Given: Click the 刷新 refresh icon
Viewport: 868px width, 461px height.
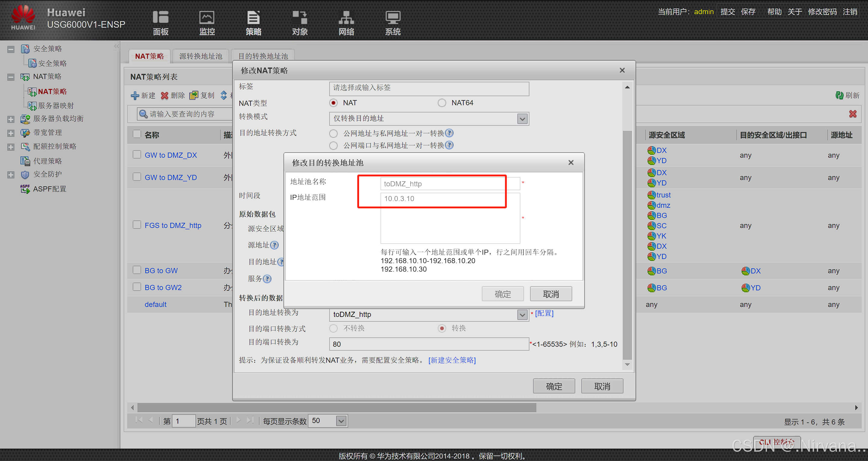Looking at the screenshot, I should click(x=839, y=95).
